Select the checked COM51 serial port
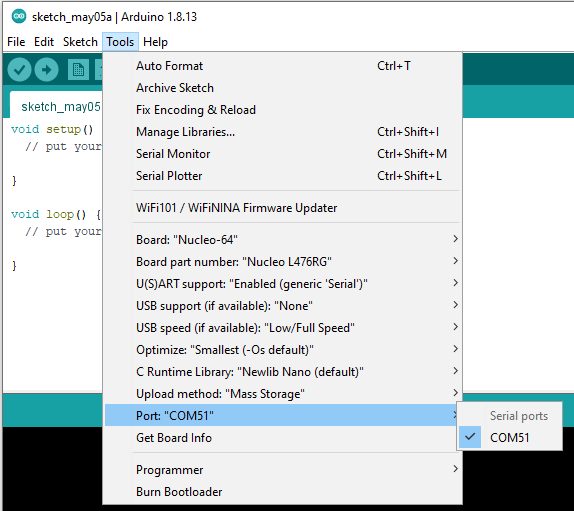Viewport: 574px width, 511px height. coord(509,437)
